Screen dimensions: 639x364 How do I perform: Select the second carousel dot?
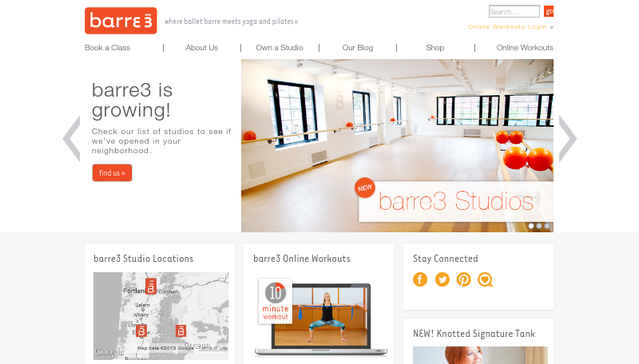coord(539,226)
